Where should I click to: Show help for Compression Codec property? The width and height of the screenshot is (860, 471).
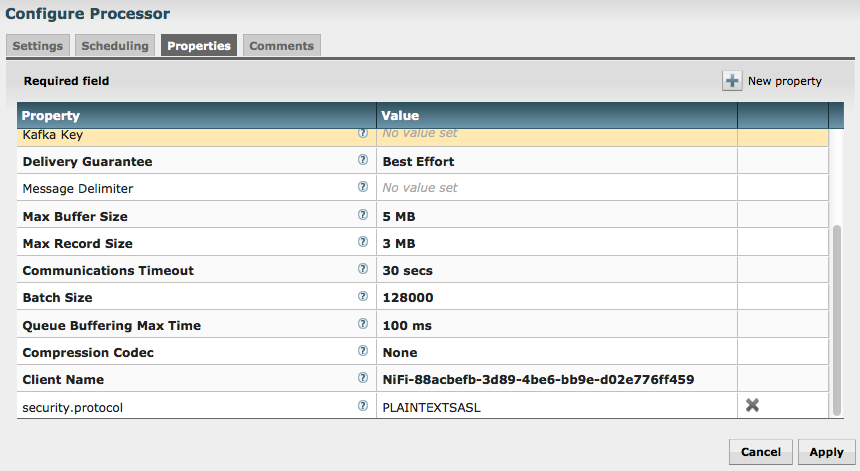point(363,352)
